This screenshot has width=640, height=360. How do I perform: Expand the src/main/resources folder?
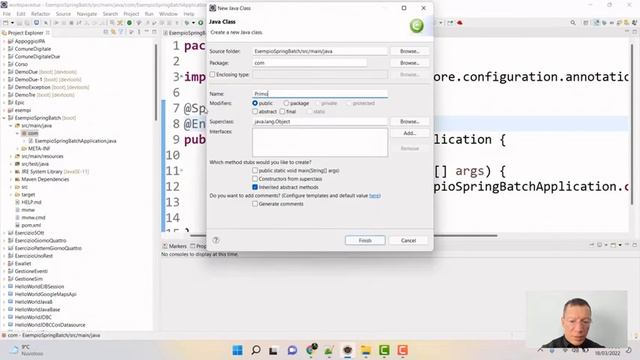point(11,156)
